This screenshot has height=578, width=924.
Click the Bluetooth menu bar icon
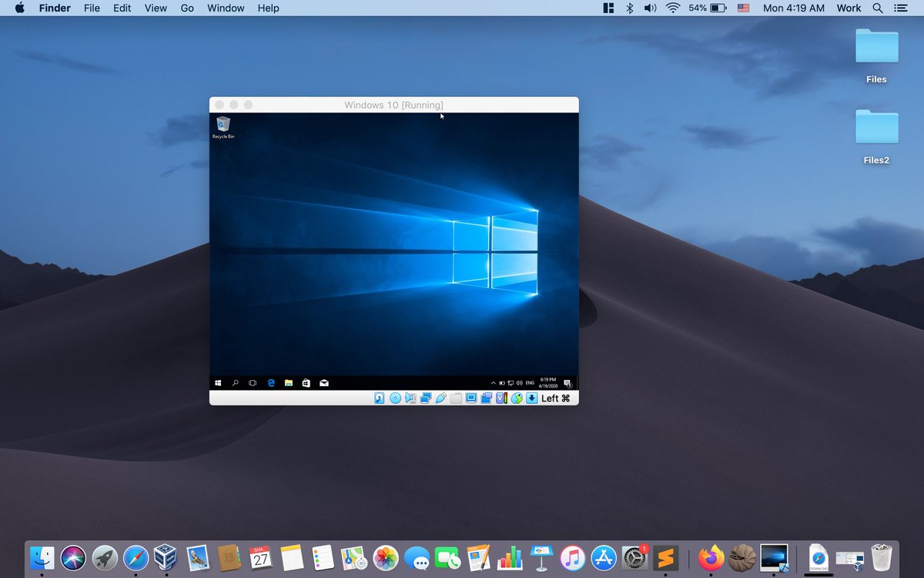point(628,8)
